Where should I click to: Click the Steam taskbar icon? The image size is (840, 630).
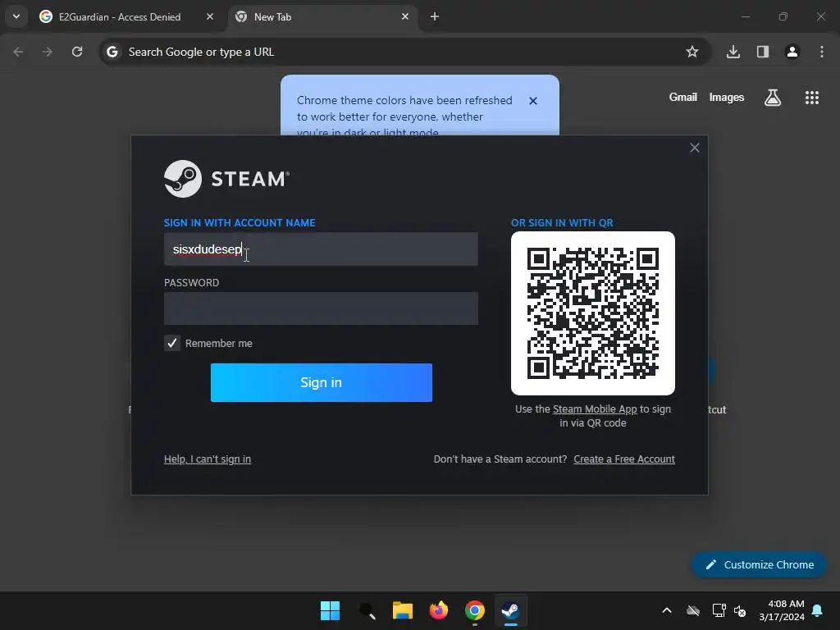510,610
